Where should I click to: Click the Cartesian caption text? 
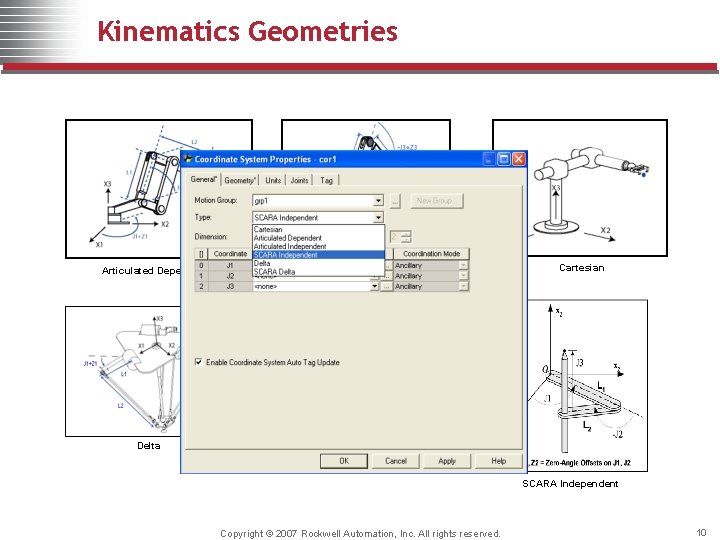[581, 268]
